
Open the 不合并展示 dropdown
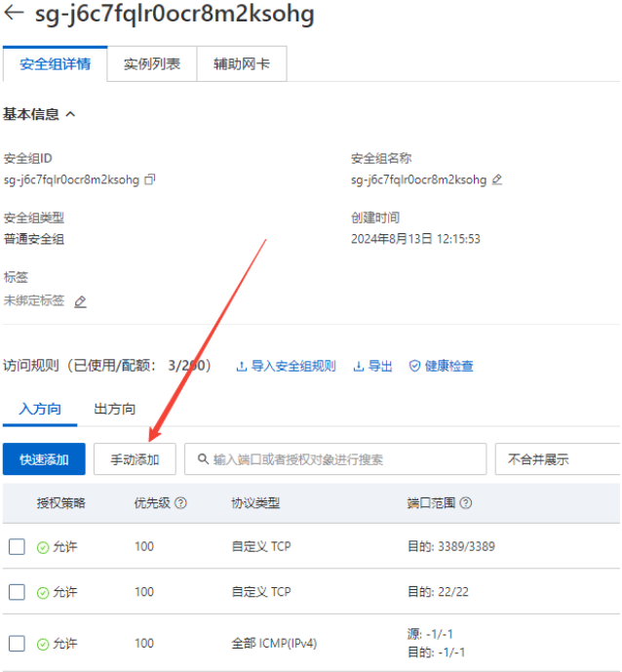[557, 459]
